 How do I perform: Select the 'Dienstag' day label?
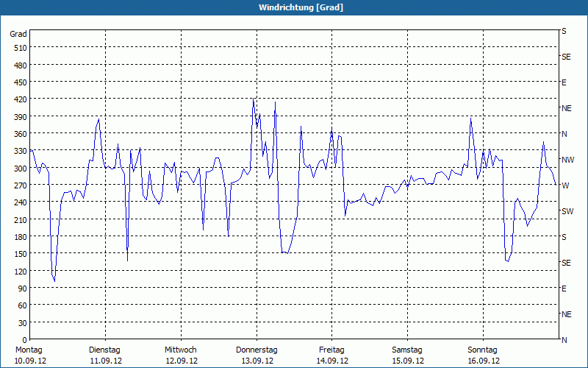pos(104,350)
